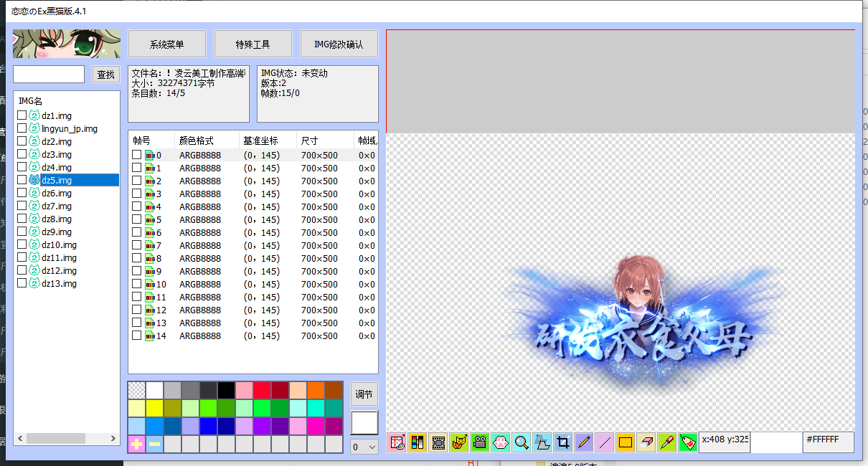Viewport: 868px width, 466px height.
Task: Activate the crop tool
Action: coord(563,442)
